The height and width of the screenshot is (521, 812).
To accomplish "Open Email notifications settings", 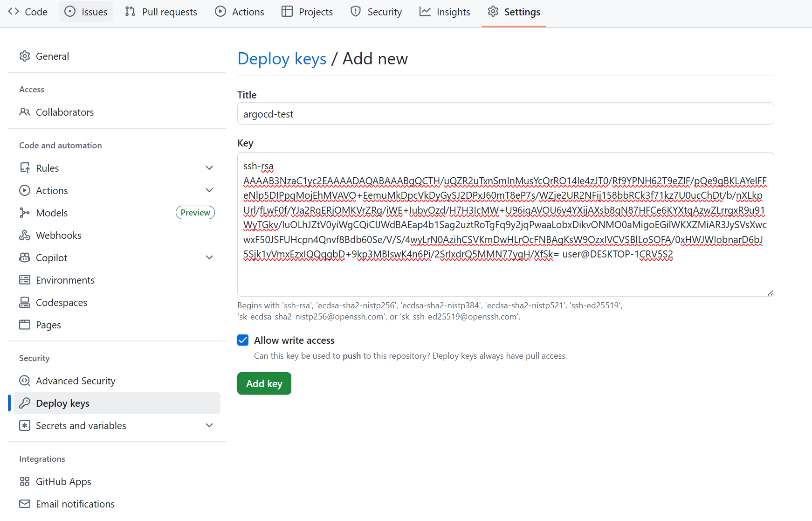I will (117, 504).
